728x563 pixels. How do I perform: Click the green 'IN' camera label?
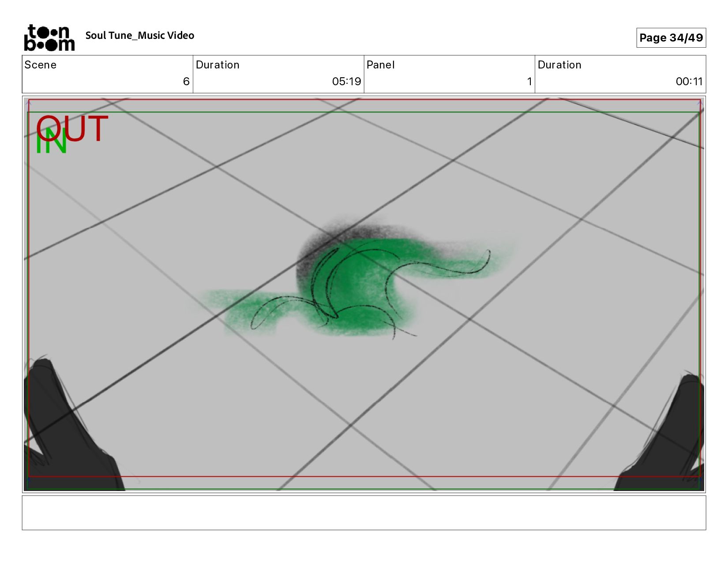click(x=51, y=141)
